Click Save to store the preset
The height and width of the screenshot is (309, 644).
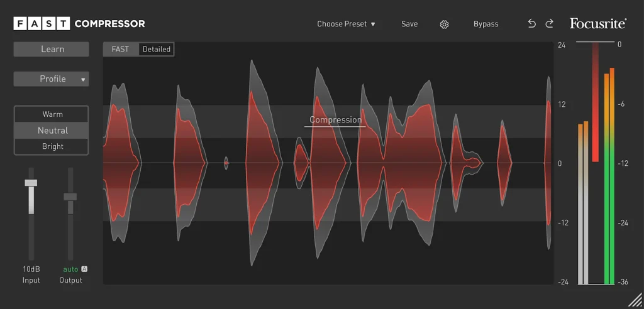pyautogui.click(x=409, y=24)
